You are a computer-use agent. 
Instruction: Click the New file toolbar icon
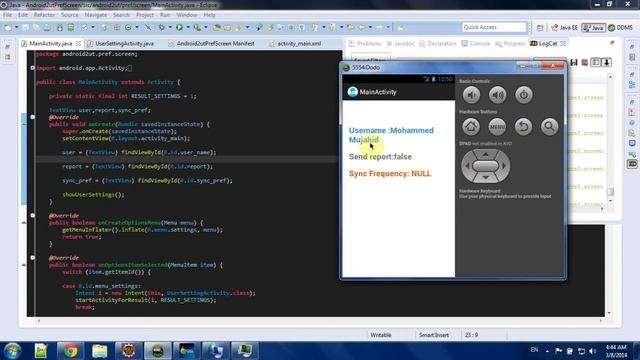point(8,27)
